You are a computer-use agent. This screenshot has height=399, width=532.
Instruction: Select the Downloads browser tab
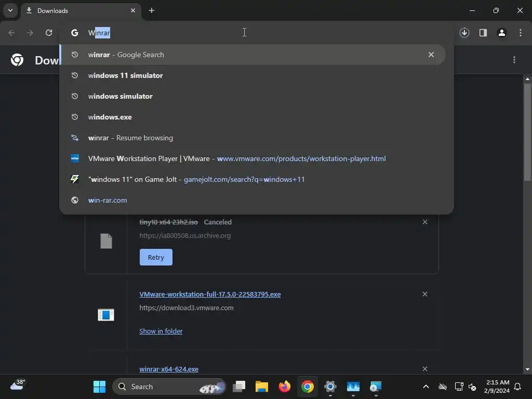(x=81, y=11)
